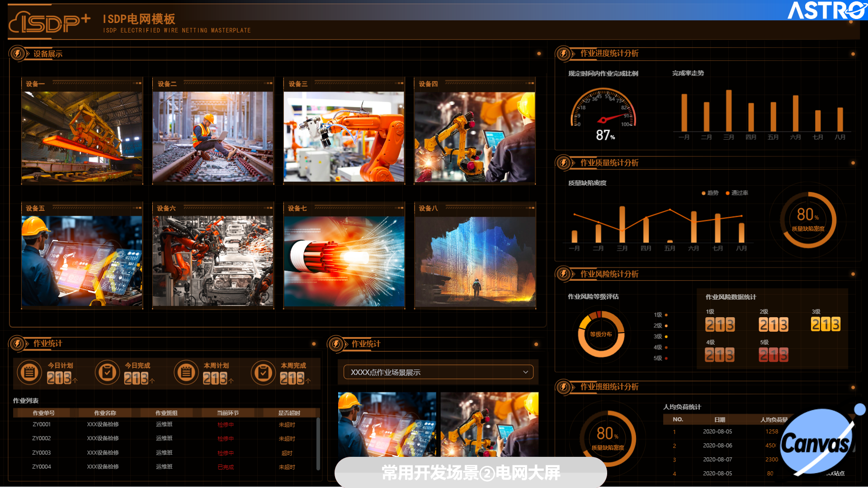Screen dimensions: 868x488
Task: Select the ZY0001 job row
Action: [x=42, y=425]
